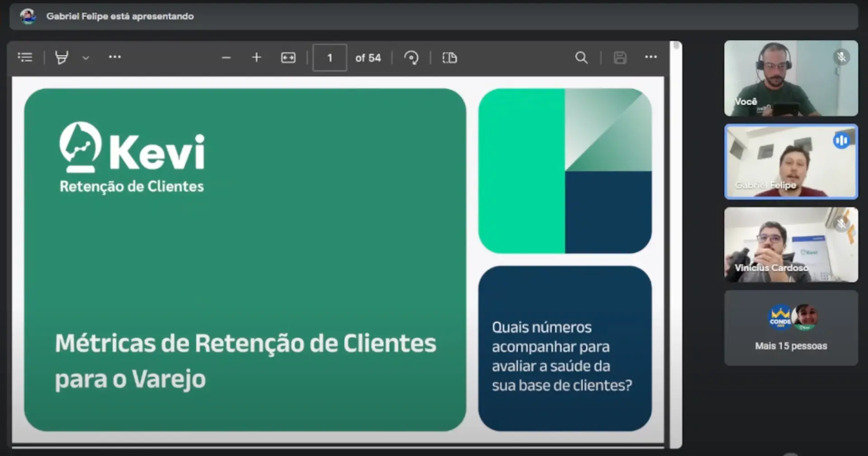Screen dimensions: 868x456
Task: Click the muted mic icon on Vinicius Cardoso tile
Action: pyautogui.click(x=841, y=223)
